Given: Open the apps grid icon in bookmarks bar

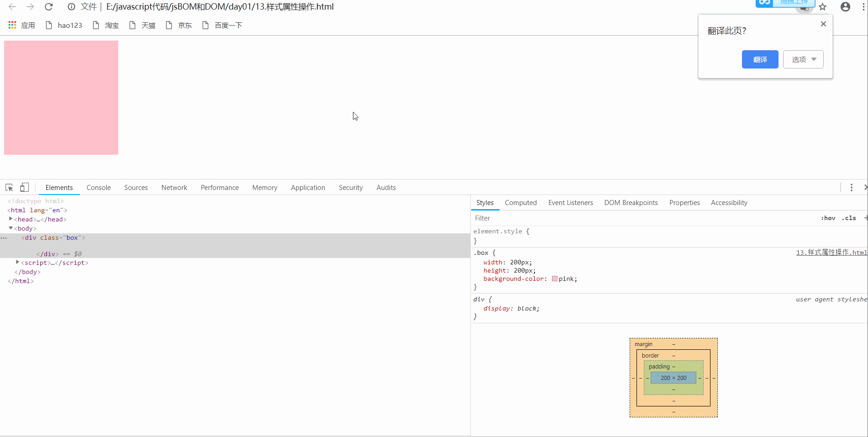Looking at the screenshot, I should coord(12,25).
